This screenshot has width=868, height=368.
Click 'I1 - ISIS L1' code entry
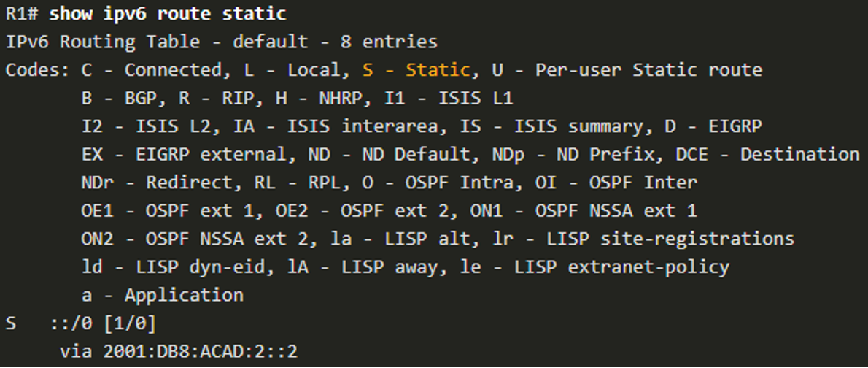coord(460,98)
